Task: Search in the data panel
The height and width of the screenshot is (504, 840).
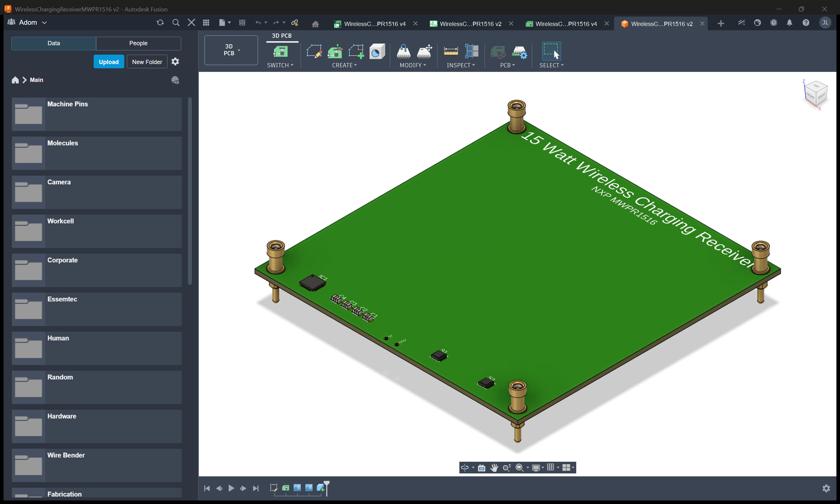Action: 176,22
